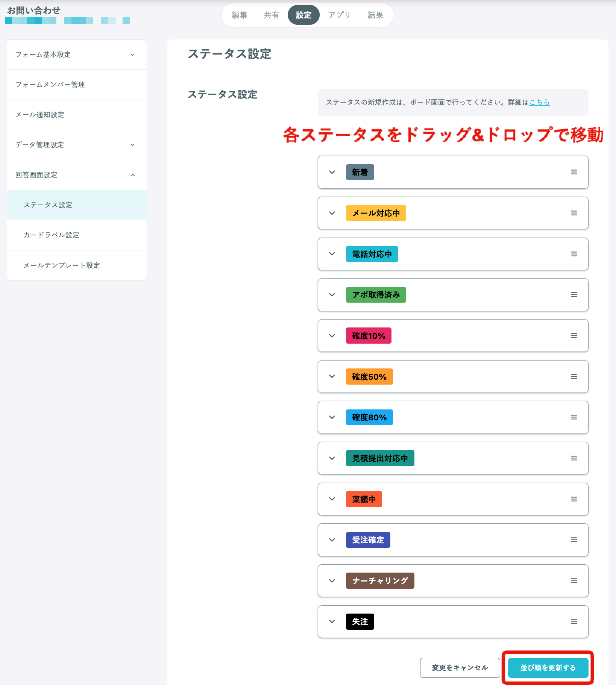616x685 pixels.
Task: Expand the 稟議中 status chevron
Action: [332, 499]
